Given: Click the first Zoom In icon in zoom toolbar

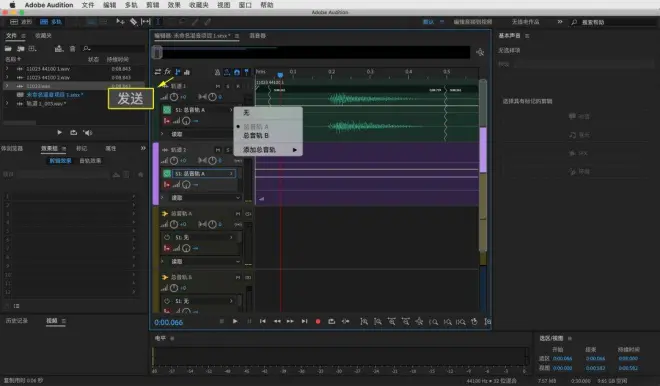Looking at the screenshot, I should point(364,322).
